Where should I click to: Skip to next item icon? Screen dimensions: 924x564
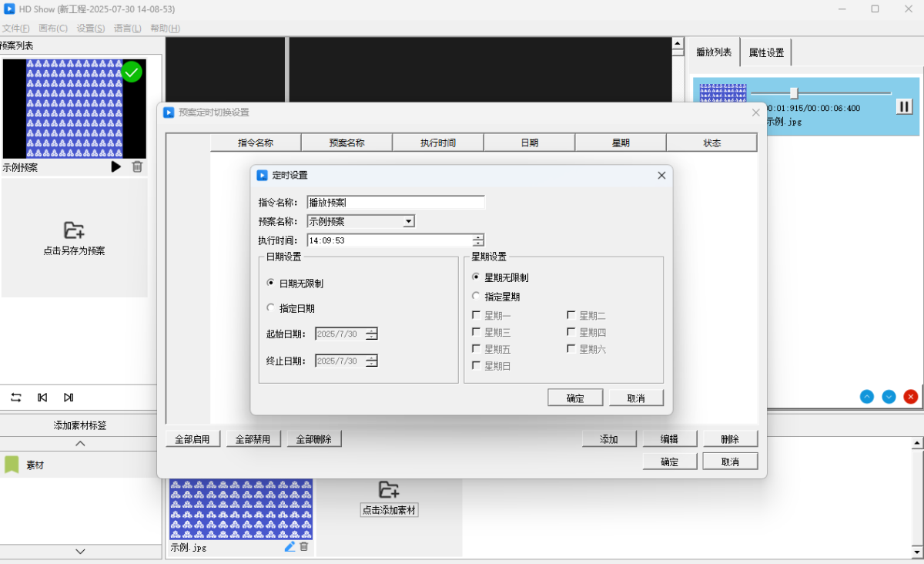(69, 398)
